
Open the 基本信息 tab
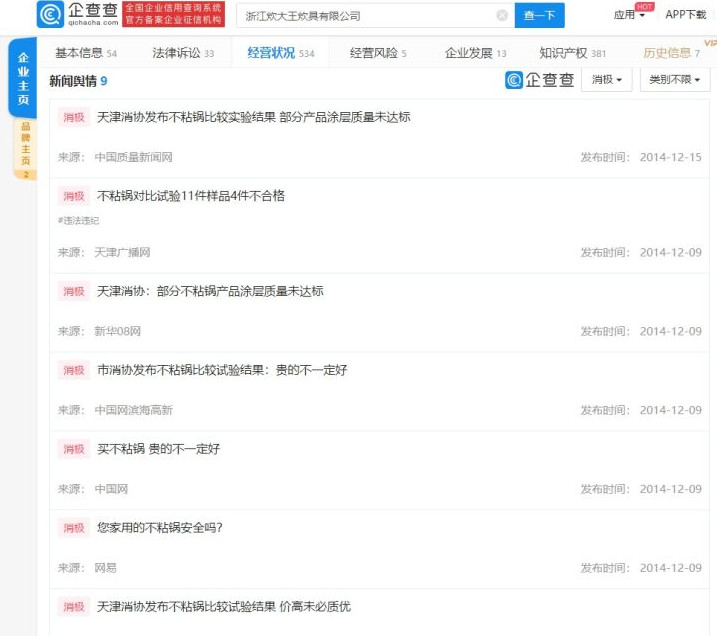coord(86,53)
